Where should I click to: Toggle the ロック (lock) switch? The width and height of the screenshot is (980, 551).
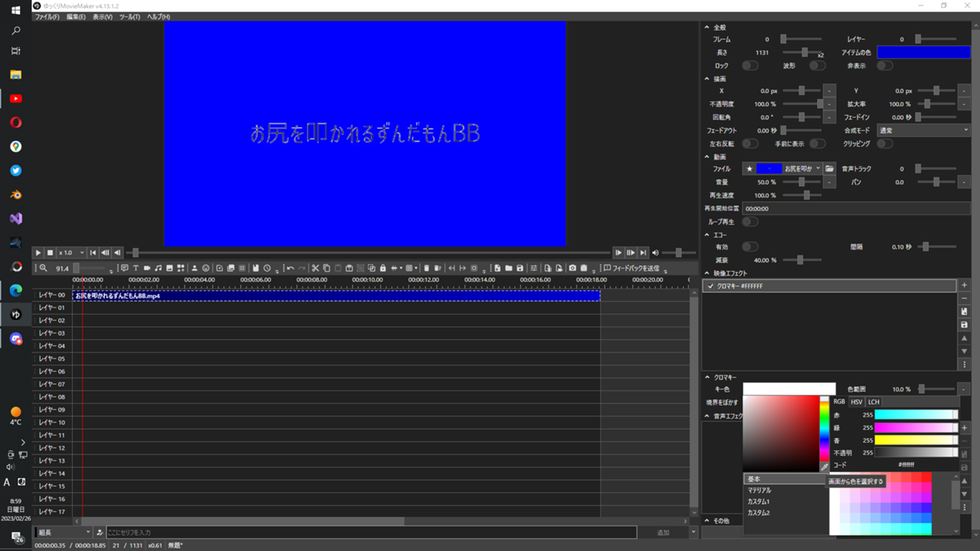click(750, 66)
